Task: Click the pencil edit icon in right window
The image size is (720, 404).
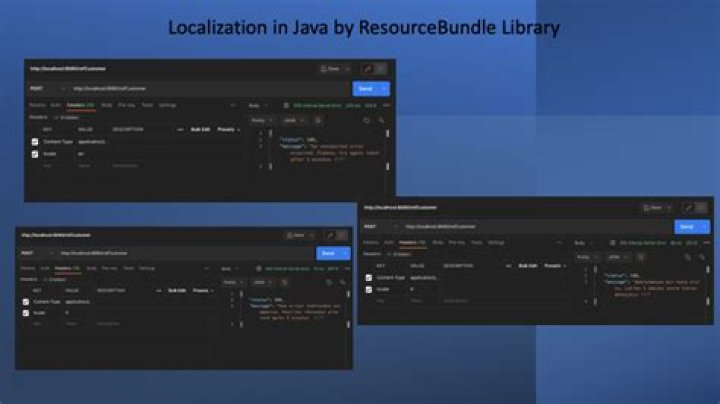Action: (688, 208)
